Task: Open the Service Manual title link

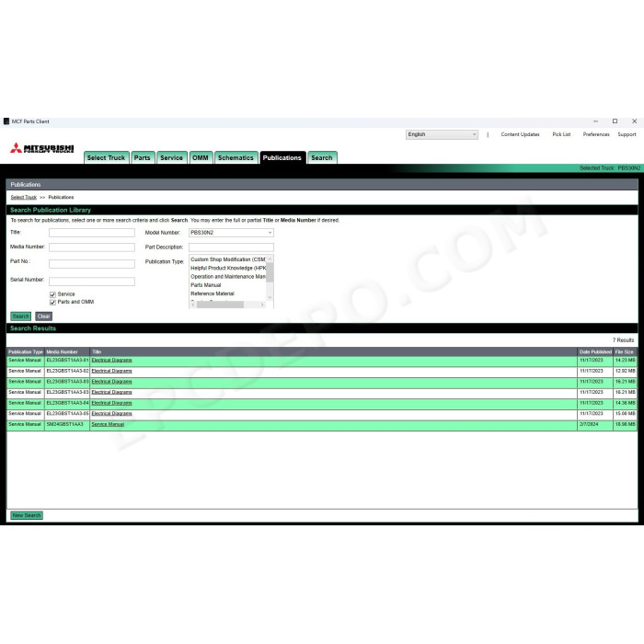Action: 108,424
